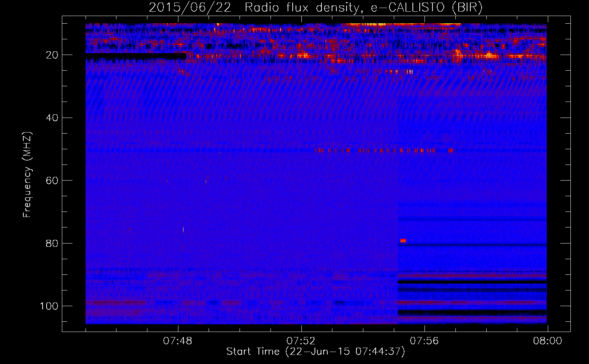Click the 'Start Time (22-Jun-15 07:44:37)' label
Screen dimensions: 589x364
tap(316, 352)
